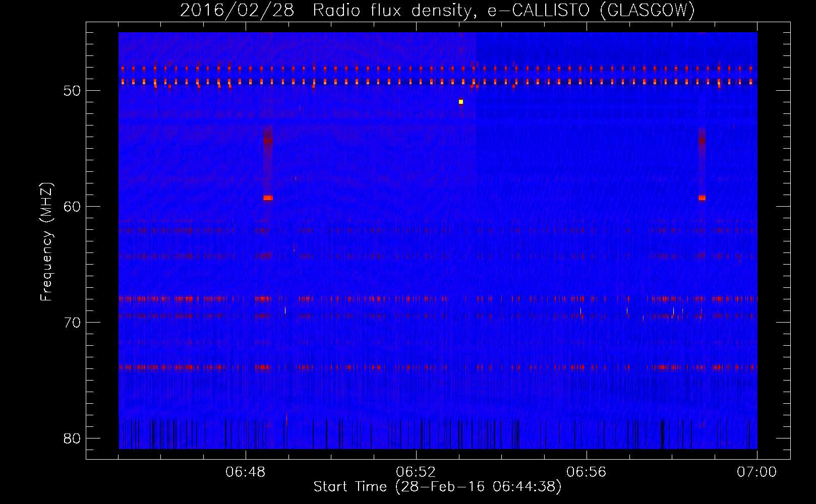Click the red burst marker near 06:59 at 59 MHz
Image resolution: width=816 pixels, height=504 pixels.
tap(702, 198)
